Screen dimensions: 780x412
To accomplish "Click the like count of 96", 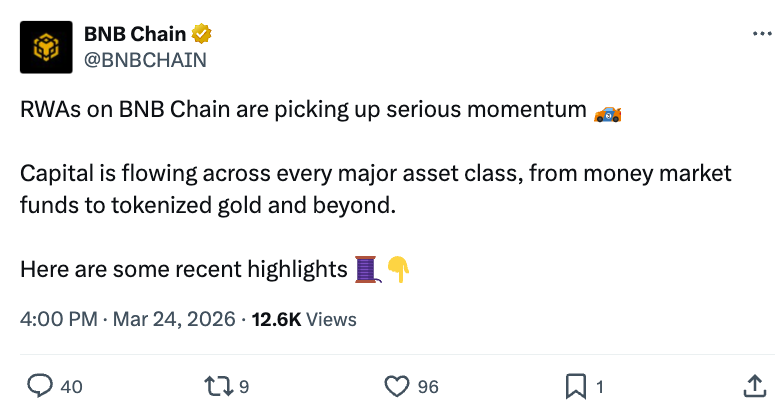I will 428,386.
